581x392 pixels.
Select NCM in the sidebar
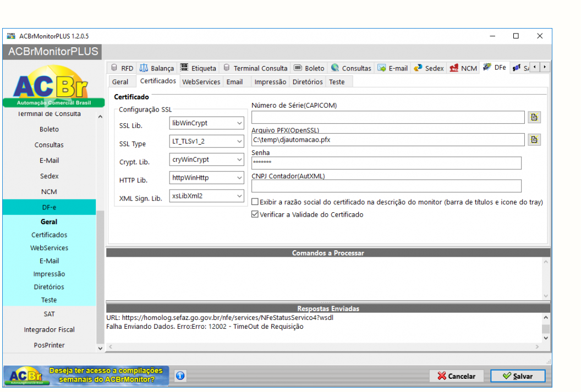[x=50, y=192]
